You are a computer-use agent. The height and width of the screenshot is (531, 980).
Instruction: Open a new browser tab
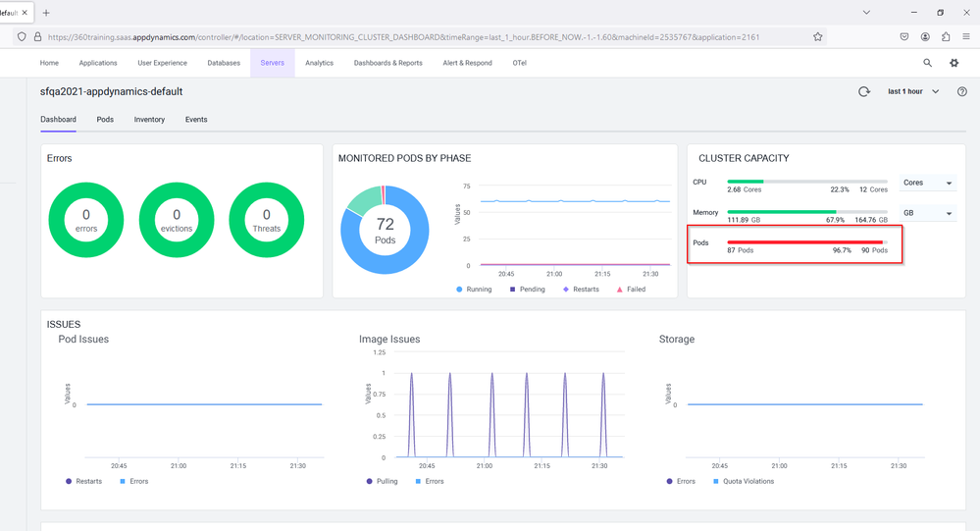click(x=46, y=13)
